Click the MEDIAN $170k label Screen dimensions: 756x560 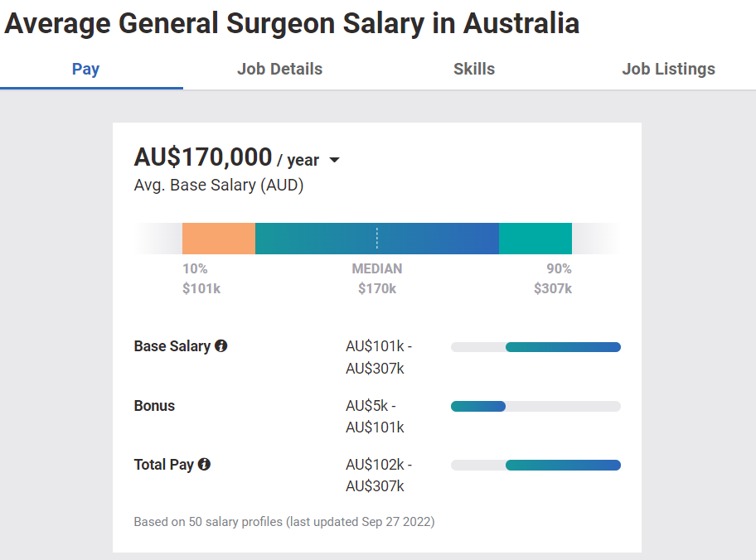click(x=377, y=279)
